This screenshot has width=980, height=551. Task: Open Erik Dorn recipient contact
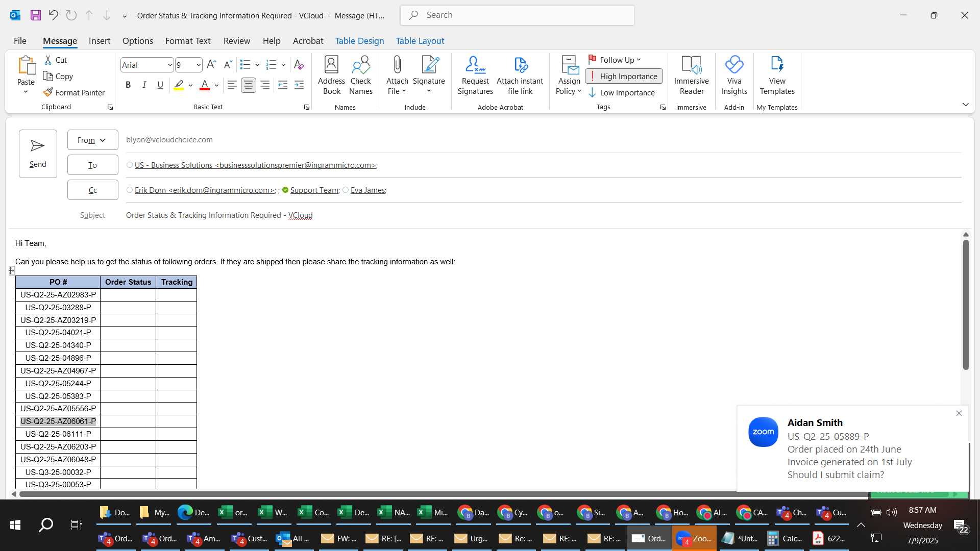coord(205,190)
